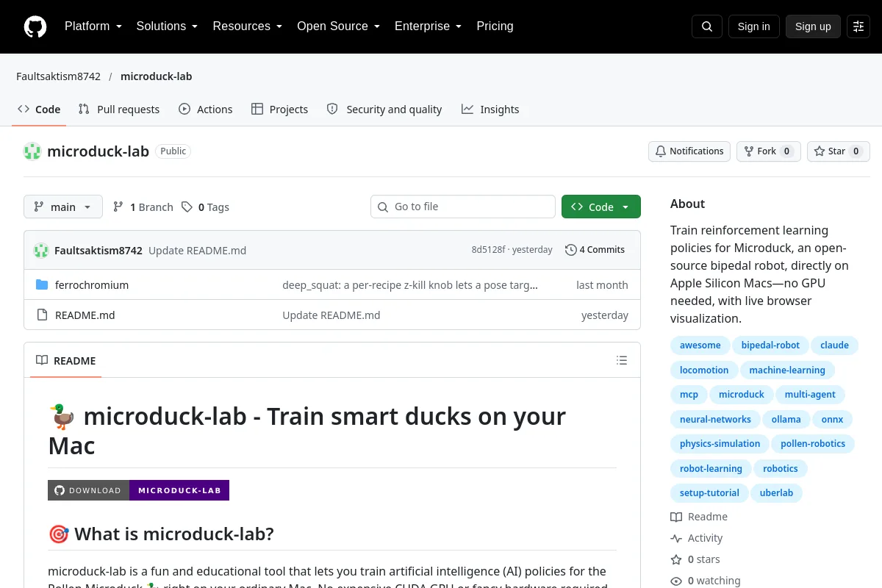
Task: Click the README.md file icon
Action: point(42,315)
